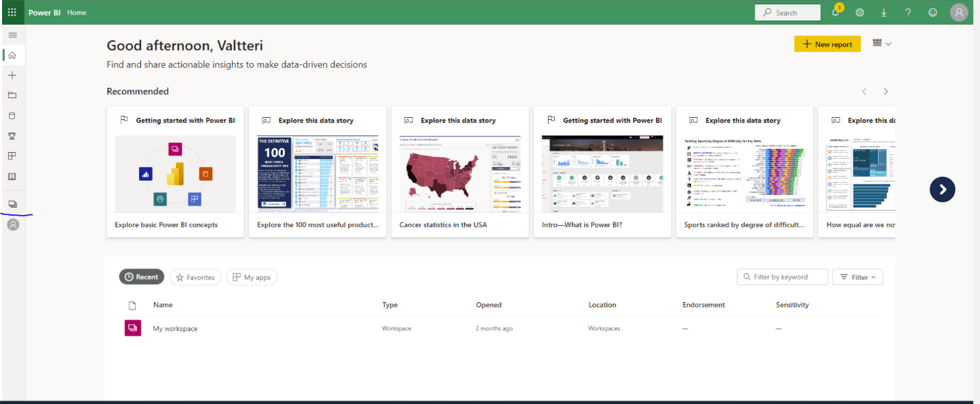Click 'Intro—What is Power BI?' caption

tap(582, 225)
